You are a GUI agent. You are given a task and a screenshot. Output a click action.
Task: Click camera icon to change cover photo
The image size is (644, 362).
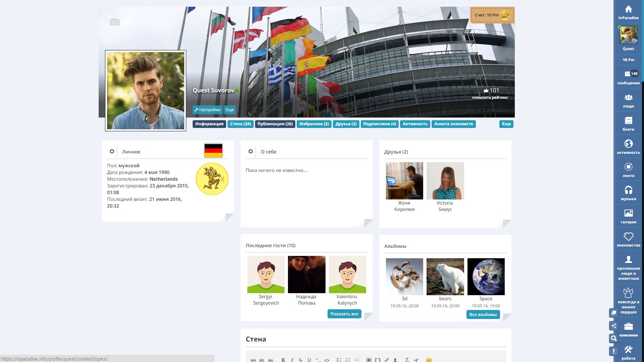click(115, 22)
